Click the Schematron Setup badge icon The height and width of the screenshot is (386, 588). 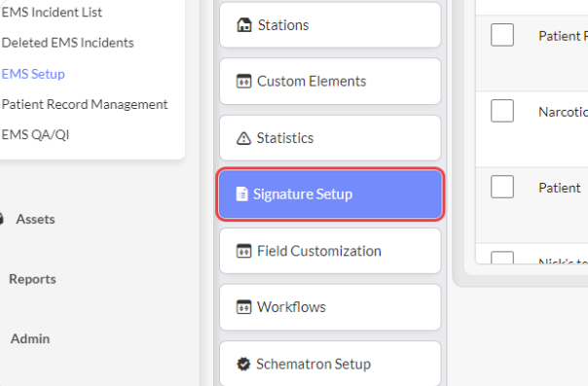pyautogui.click(x=243, y=364)
